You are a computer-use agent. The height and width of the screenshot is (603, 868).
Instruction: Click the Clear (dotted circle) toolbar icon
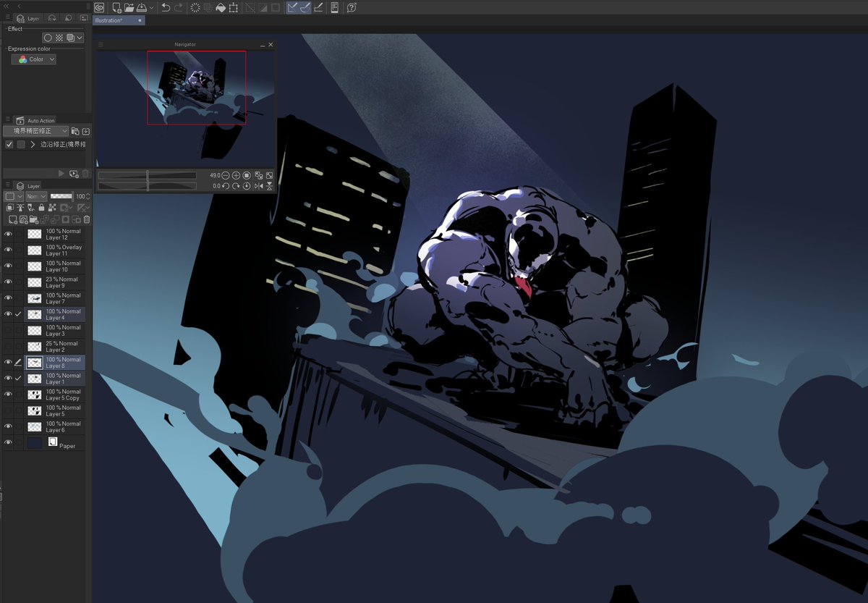click(195, 7)
